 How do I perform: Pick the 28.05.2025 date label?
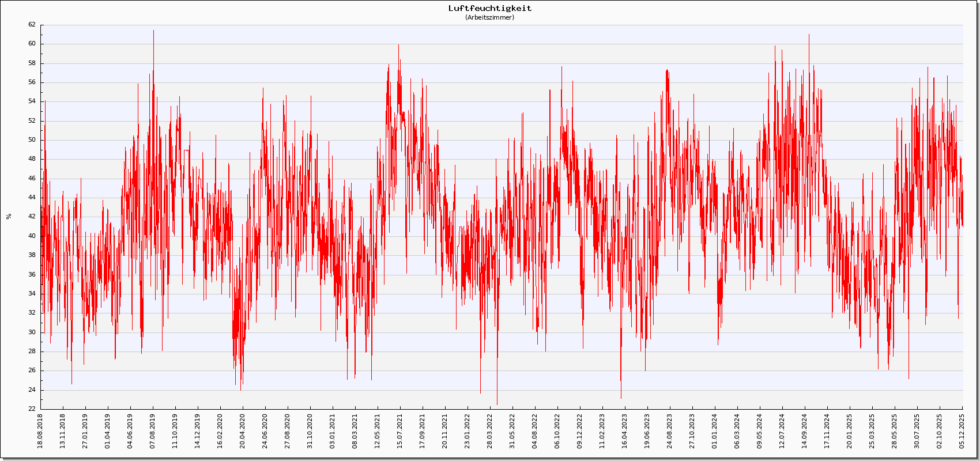coord(895,431)
